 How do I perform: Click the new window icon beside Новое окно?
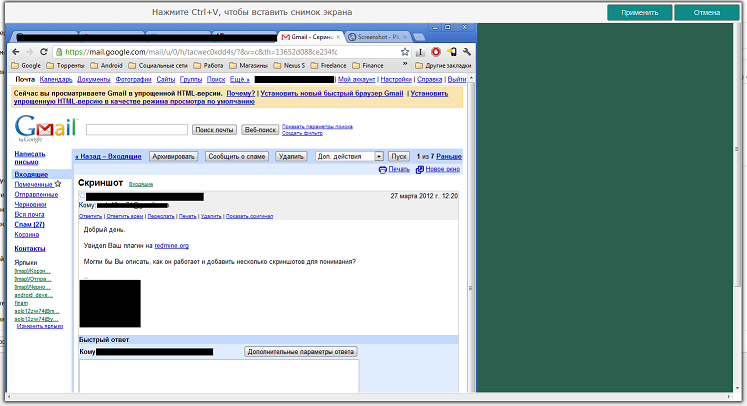pos(419,170)
